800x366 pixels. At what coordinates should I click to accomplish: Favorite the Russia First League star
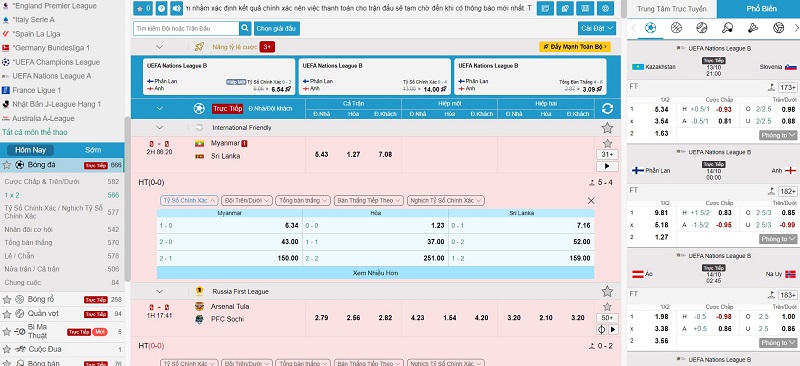(607, 291)
